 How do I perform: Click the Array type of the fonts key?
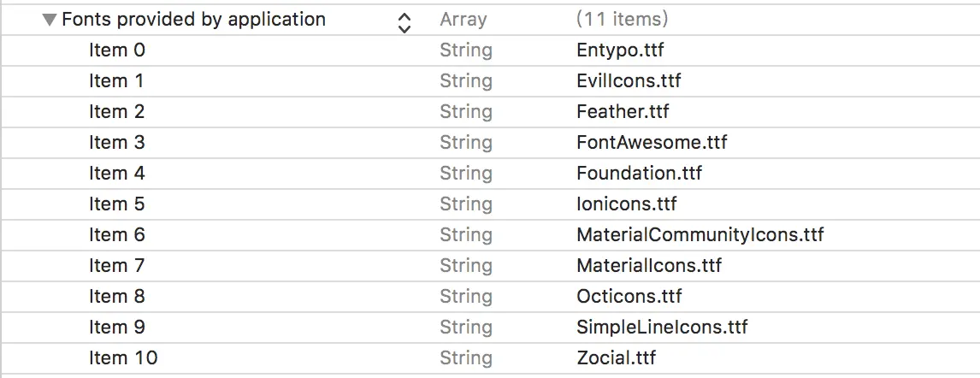[463, 20]
